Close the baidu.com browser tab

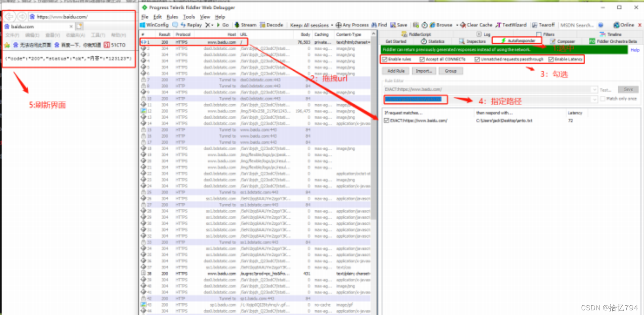71,27
